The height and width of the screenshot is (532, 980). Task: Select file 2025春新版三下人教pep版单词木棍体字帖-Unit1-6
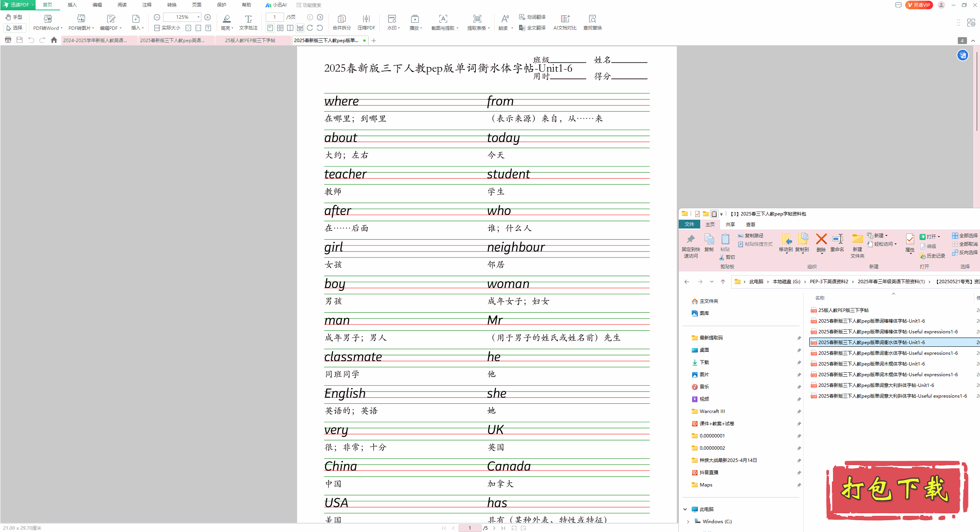tap(872, 364)
